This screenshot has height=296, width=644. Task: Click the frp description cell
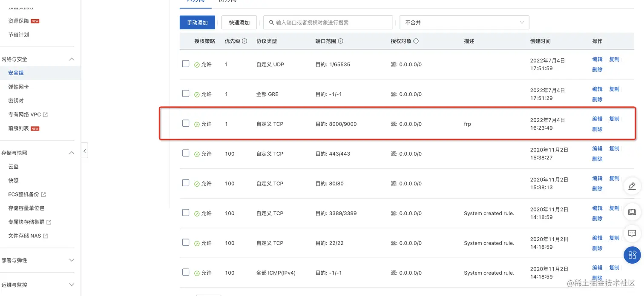(x=467, y=124)
